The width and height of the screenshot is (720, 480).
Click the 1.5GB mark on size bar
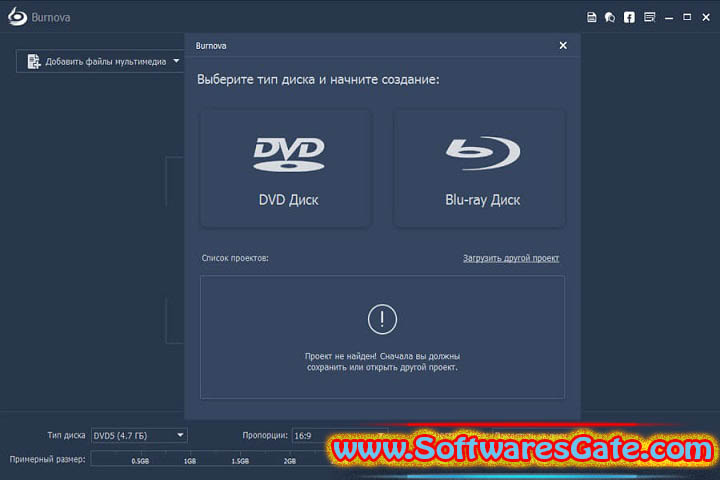coord(240,461)
